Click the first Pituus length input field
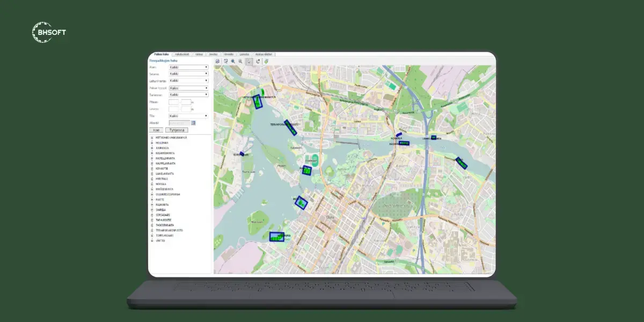The width and height of the screenshot is (644, 322). [173, 102]
